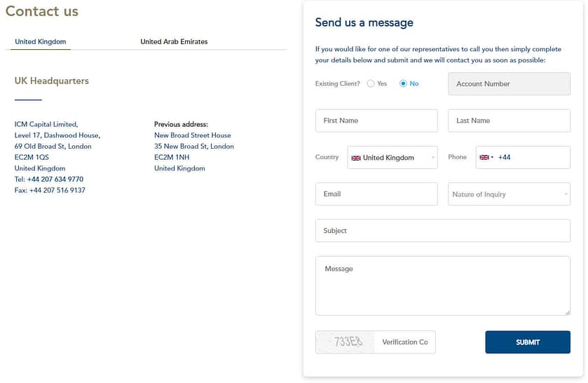Select Yes for Existing Client

[371, 83]
